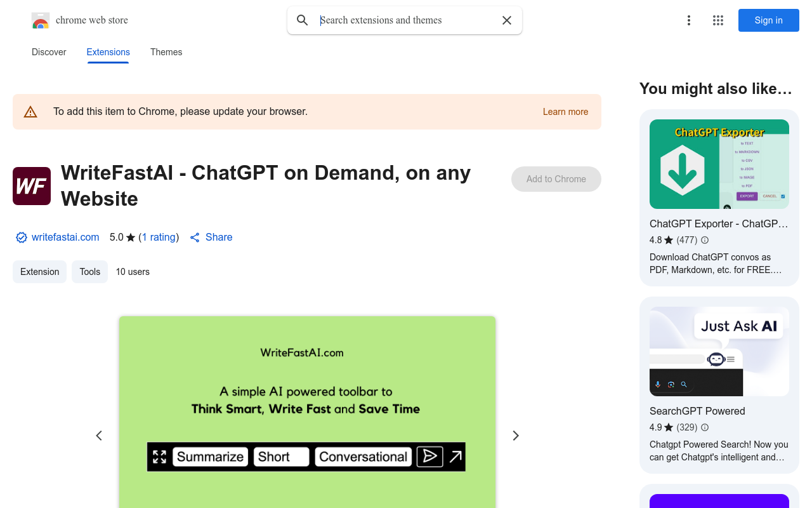Screen dimensions: 812x508
Task: Click the WriteFastAI promo screenshot
Action: pos(307,412)
